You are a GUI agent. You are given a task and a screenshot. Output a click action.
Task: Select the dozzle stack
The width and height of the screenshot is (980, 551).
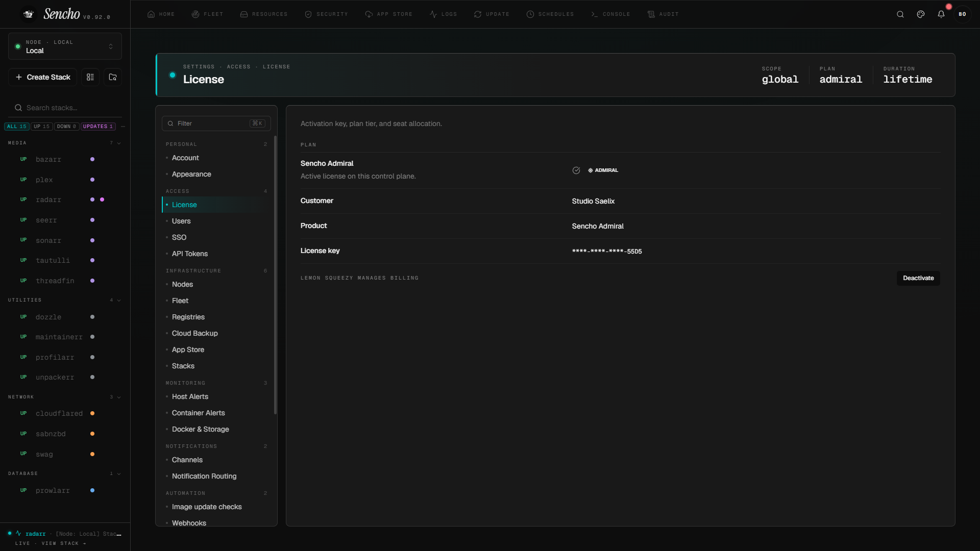click(65, 317)
